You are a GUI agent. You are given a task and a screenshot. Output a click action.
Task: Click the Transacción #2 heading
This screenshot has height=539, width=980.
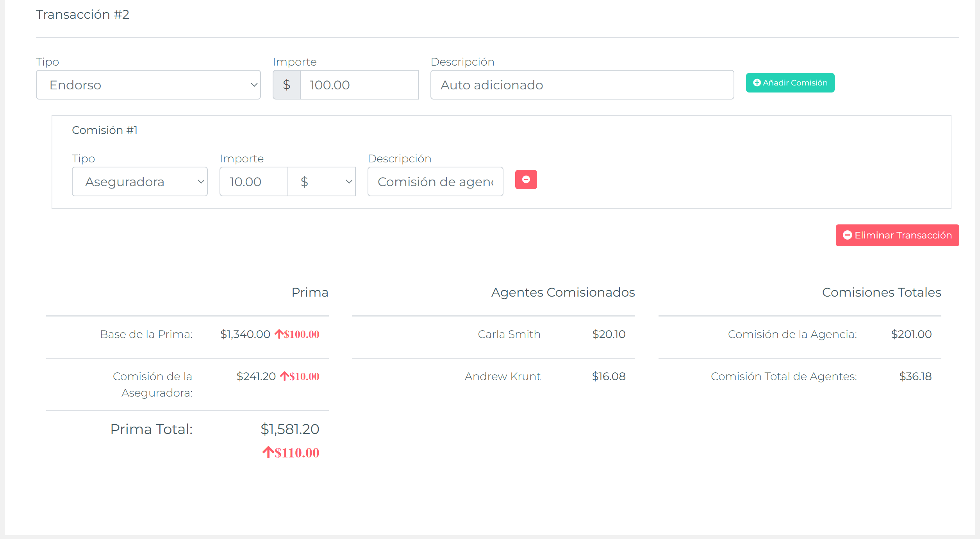pos(82,14)
